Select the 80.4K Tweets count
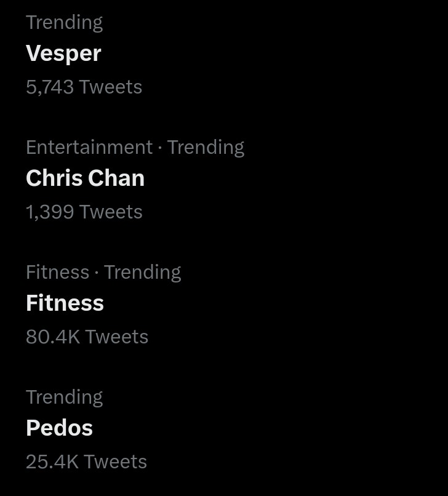 click(x=87, y=337)
